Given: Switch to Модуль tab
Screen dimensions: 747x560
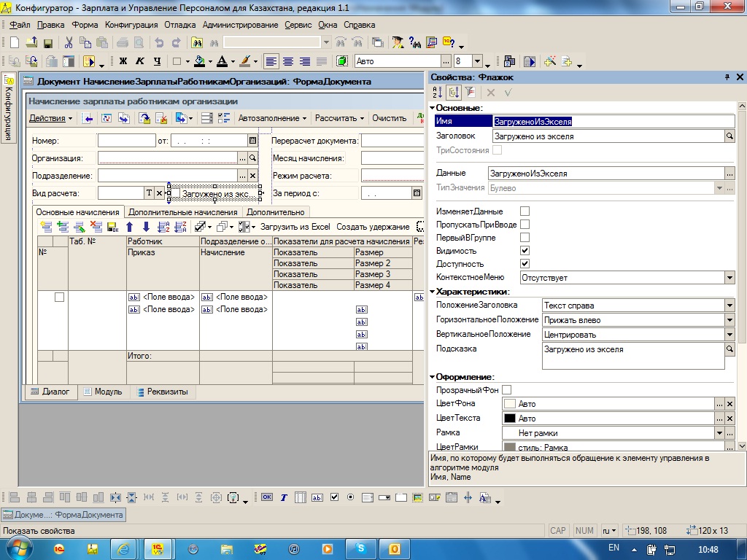Looking at the screenshot, I should click(x=103, y=392).
